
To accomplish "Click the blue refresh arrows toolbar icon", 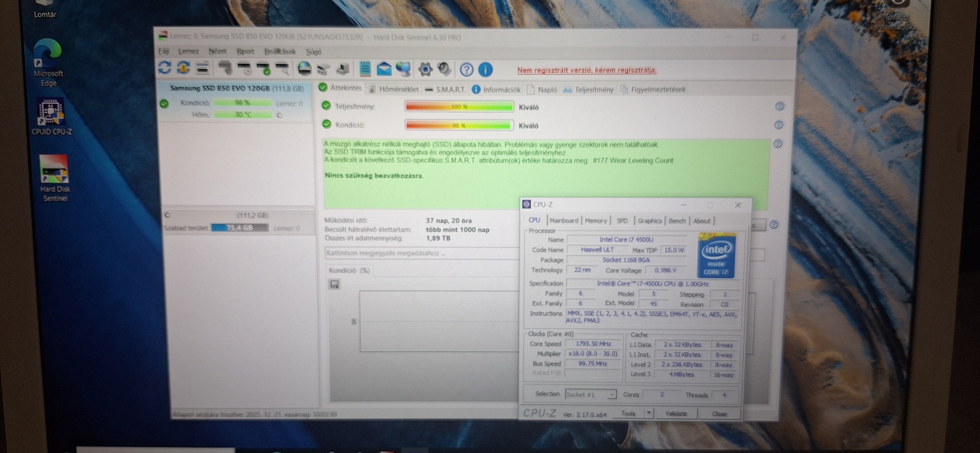I will [x=165, y=68].
